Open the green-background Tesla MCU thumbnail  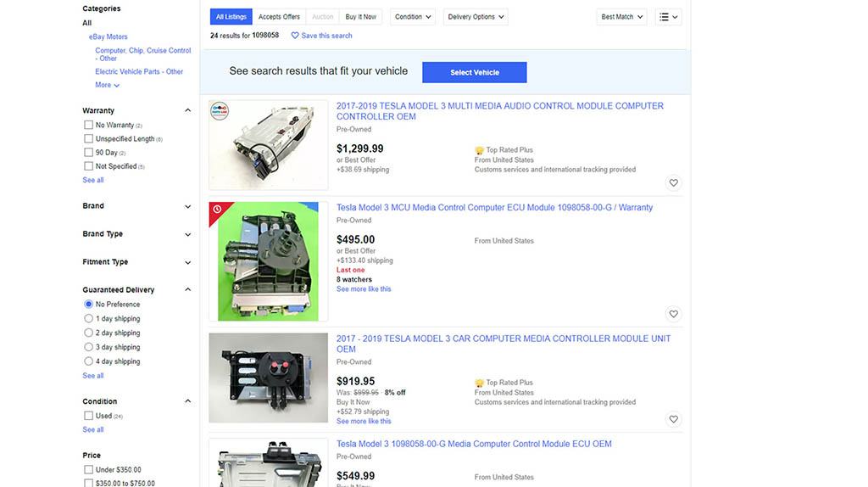pos(268,261)
